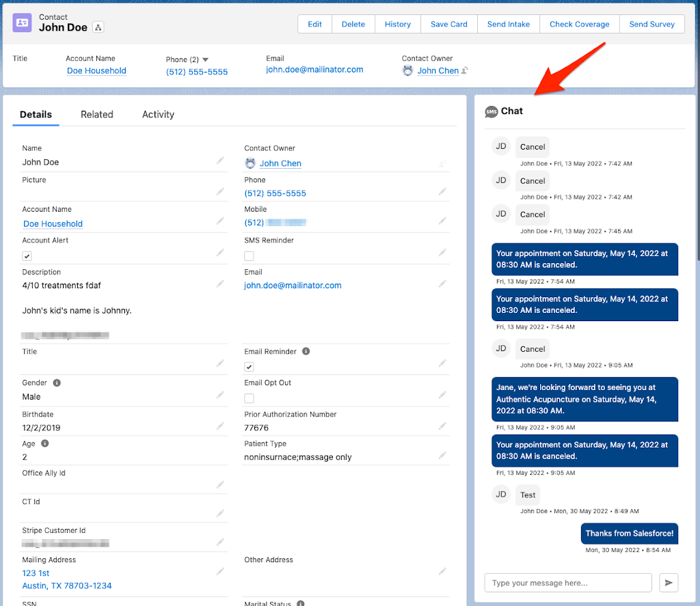
Task: Switch to the Activity tab
Action: [x=158, y=114]
